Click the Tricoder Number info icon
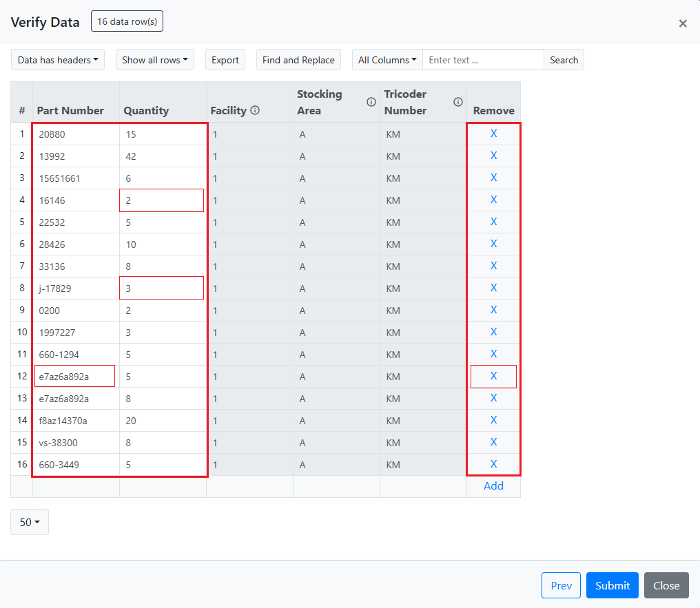The image size is (700, 608). pos(458,102)
